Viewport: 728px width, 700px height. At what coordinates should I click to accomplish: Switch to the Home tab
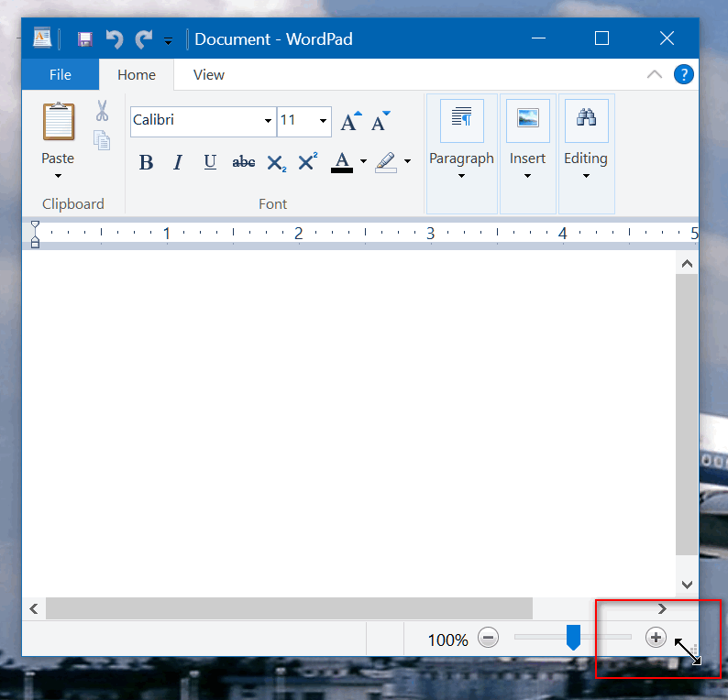137,75
